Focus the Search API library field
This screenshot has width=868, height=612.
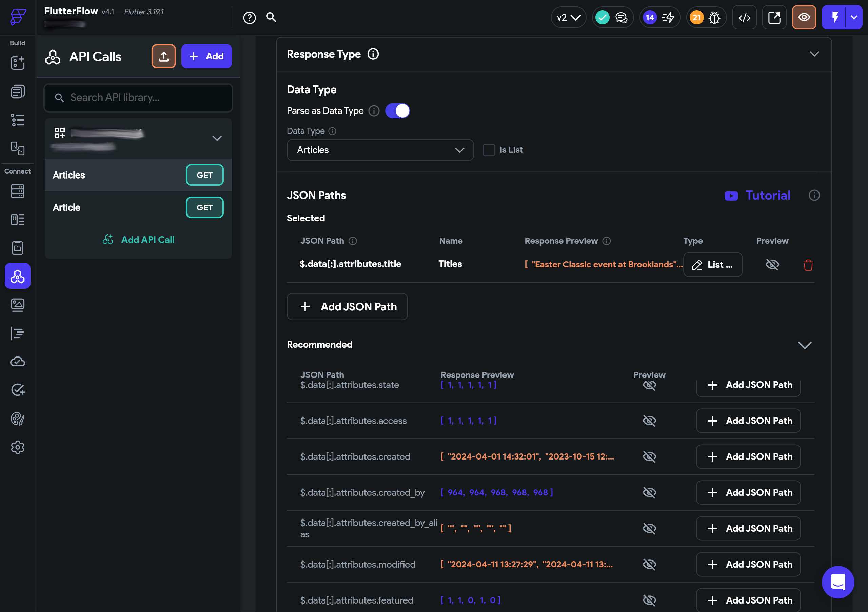(138, 98)
